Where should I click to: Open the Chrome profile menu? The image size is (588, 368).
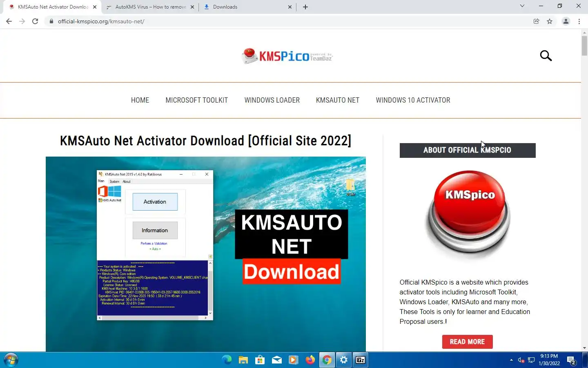click(566, 21)
